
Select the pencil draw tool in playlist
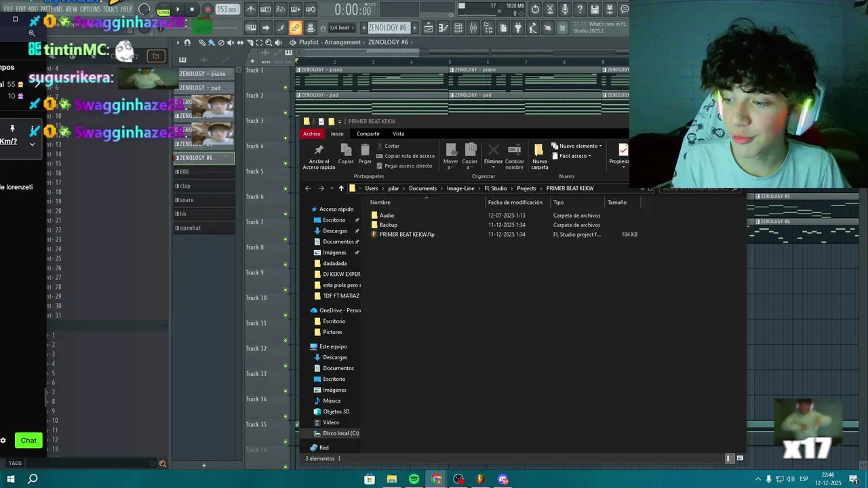pyautogui.click(x=202, y=43)
